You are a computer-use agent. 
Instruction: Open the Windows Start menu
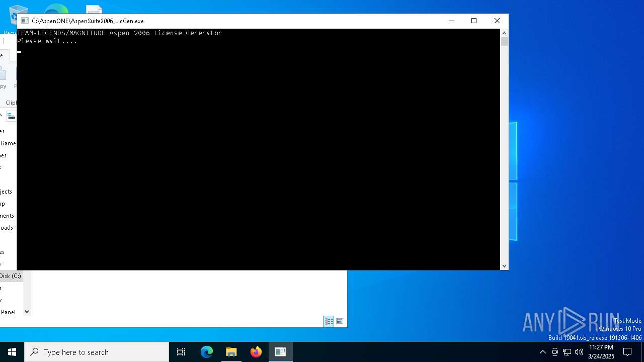12,352
